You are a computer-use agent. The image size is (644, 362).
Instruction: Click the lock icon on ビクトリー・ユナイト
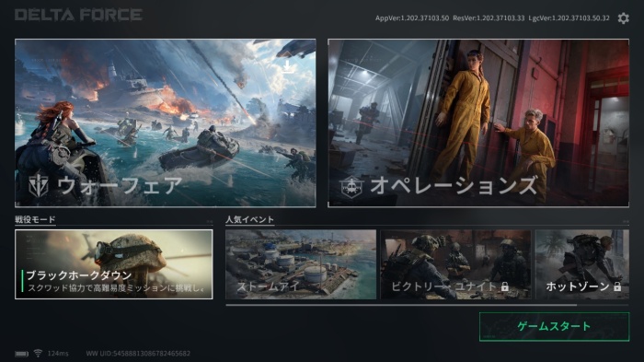pyautogui.click(x=505, y=286)
